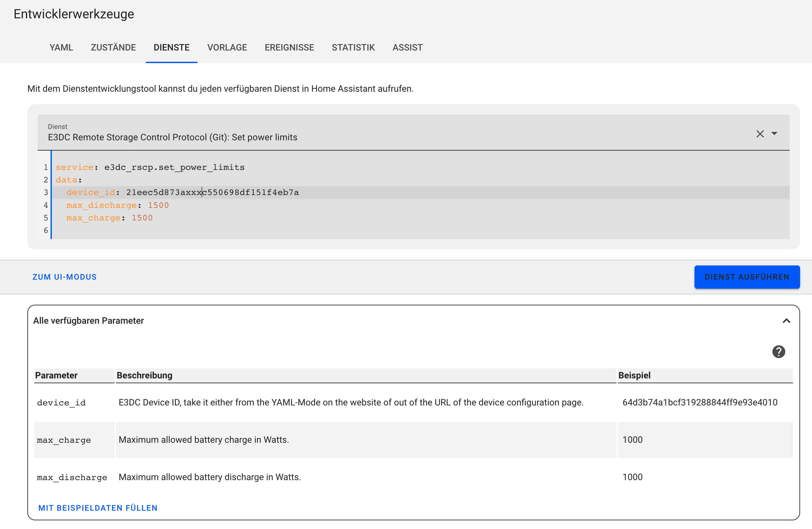Select the max_discharge line in the editor
Screen dimensions: 812x529
[118, 205]
